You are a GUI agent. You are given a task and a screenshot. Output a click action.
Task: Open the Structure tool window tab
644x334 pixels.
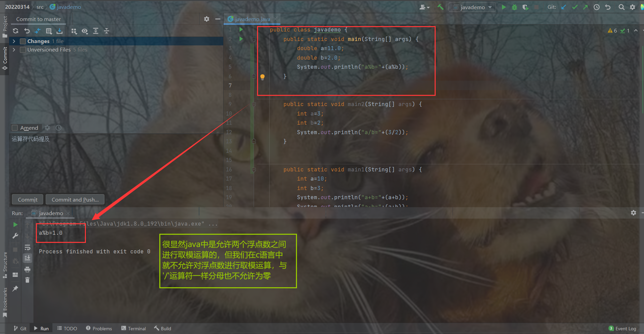[5, 265]
